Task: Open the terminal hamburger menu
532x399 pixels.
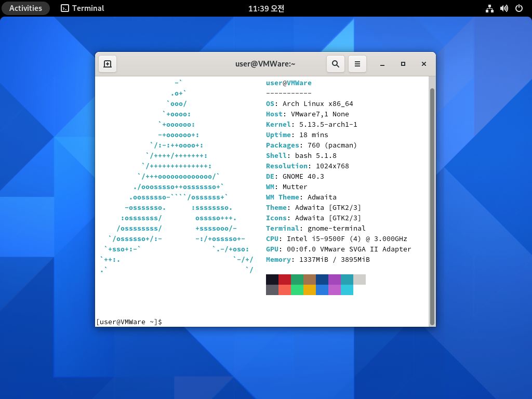Action: pyautogui.click(x=357, y=64)
